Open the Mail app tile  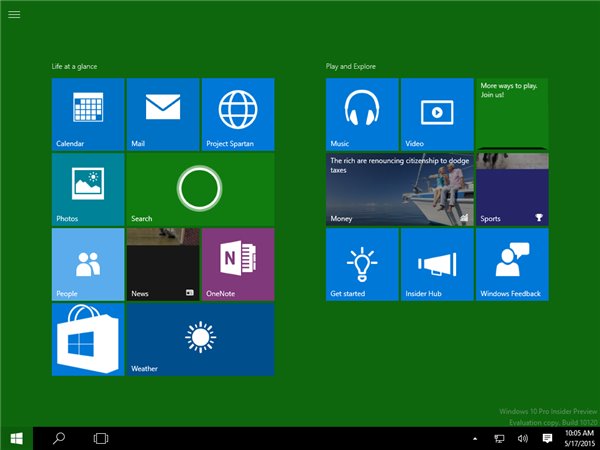click(x=162, y=114)
